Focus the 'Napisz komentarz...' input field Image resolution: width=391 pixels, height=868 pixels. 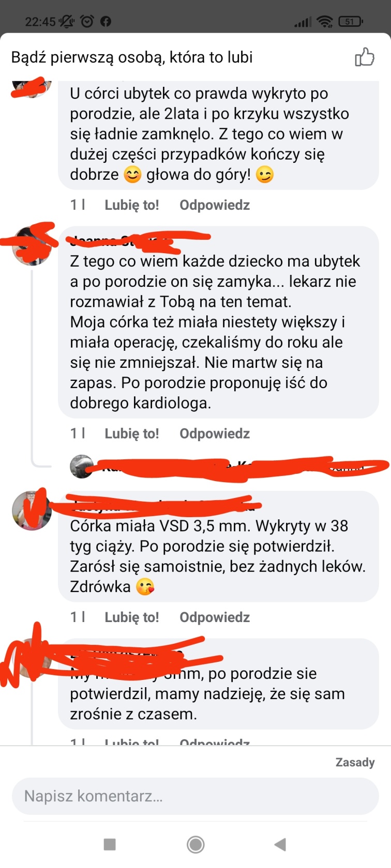point(195,796)
